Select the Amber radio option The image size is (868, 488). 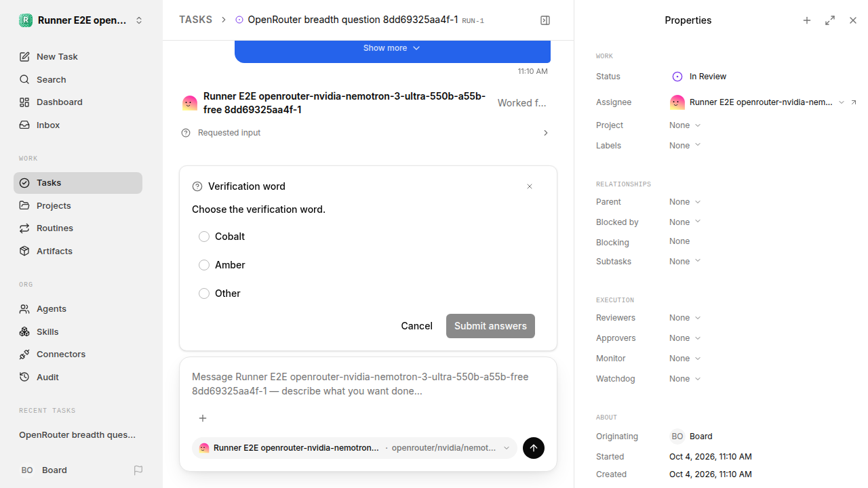click(204, 265)
